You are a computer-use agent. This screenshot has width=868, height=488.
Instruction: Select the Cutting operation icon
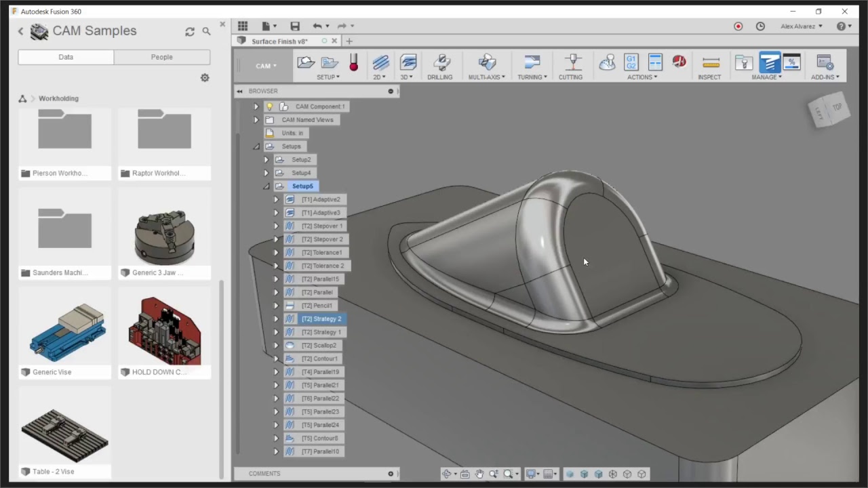[x=572, y=63]
